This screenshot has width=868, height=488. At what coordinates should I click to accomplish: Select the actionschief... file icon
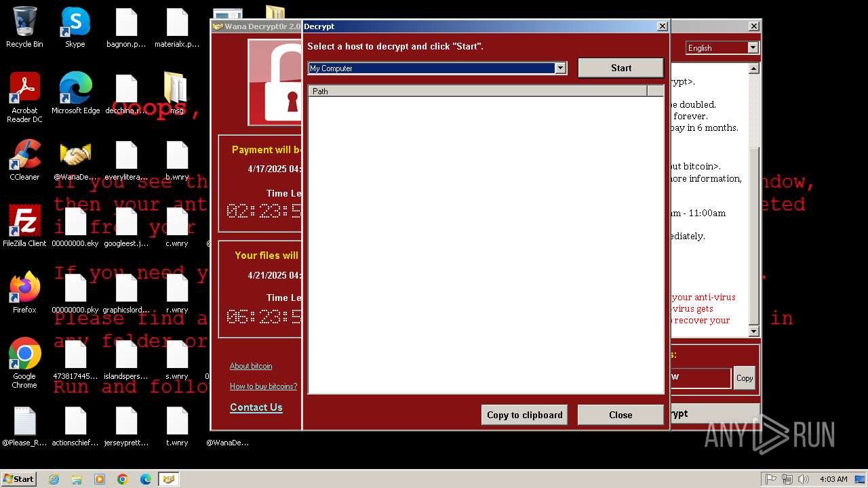click(75, 426)
